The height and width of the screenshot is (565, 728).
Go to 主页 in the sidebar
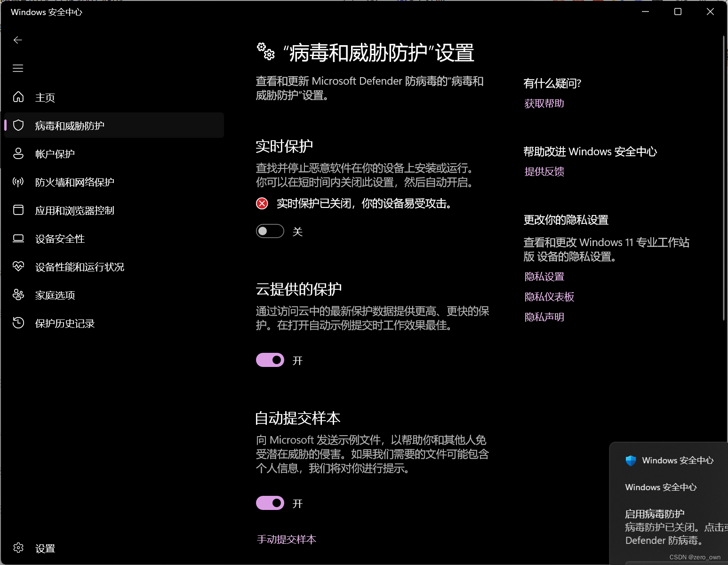coord(114,97)
